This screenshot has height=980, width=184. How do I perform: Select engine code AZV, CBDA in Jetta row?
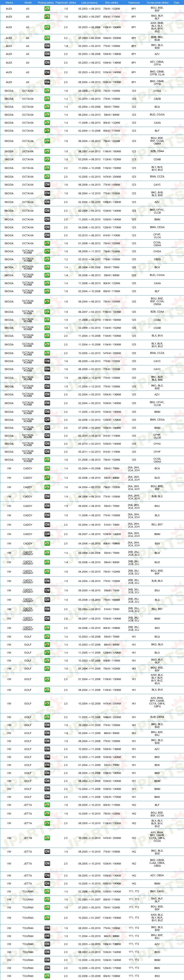pyautogui.click(x=157, y=875)
